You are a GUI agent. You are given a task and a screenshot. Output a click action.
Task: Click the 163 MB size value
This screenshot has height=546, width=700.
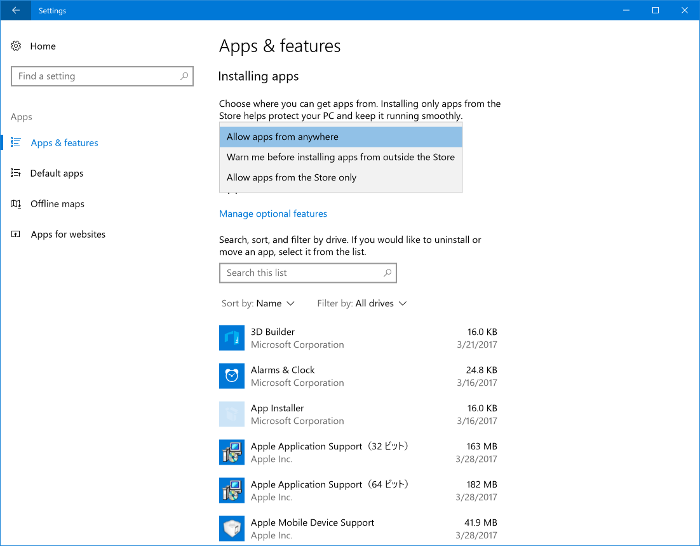482,446
